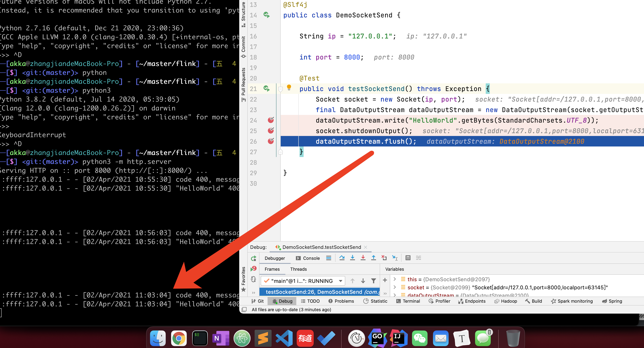Open the Terminal tool window button
Viewport: 644px width, 348px height.
tap(408, 301)
